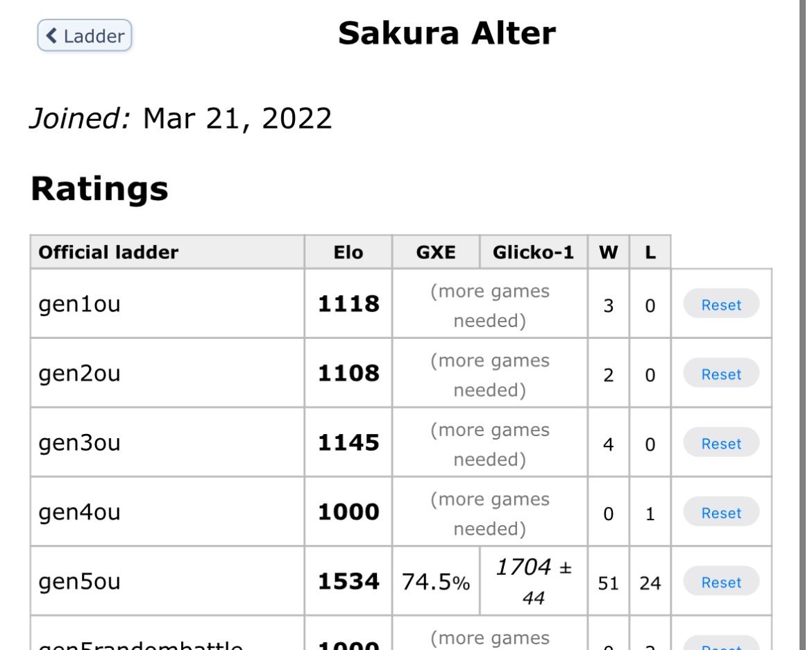The width and height of the screenshot is (812, 650).
Task: Click the vertical scrollbar on the right edge
Action: point(804,325)
